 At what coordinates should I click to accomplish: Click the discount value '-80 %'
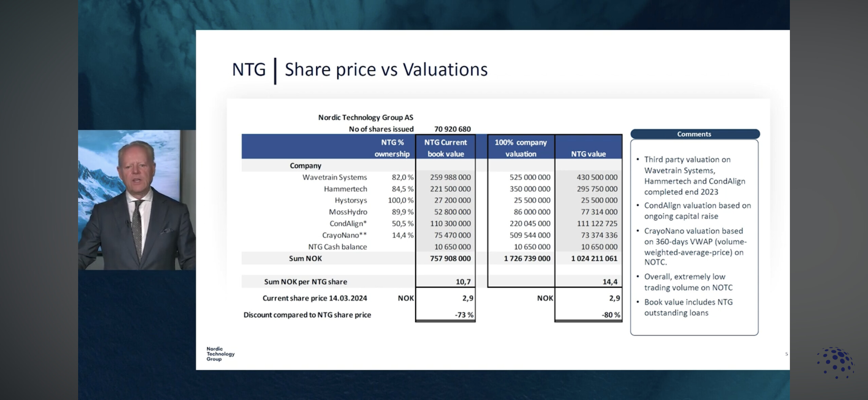point(611,315)
